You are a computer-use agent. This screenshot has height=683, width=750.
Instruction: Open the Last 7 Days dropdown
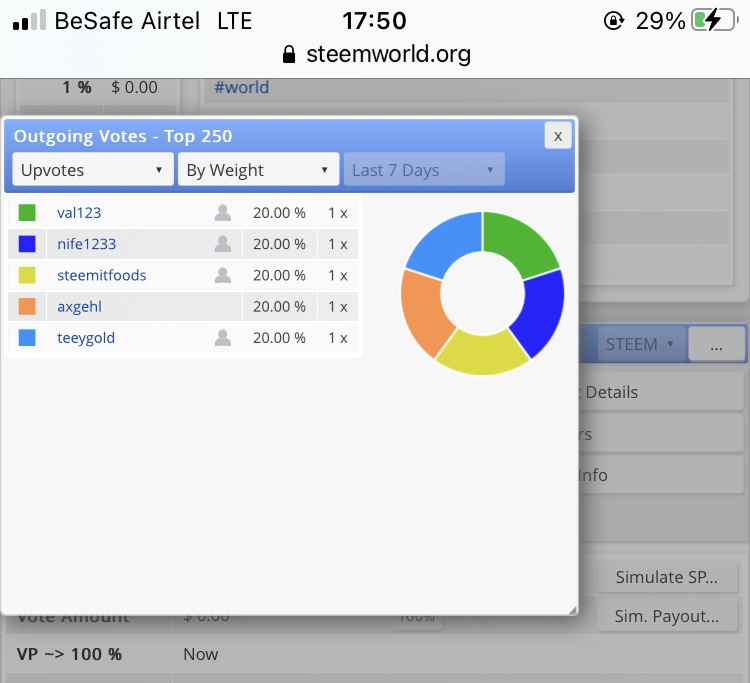[424, 169]
